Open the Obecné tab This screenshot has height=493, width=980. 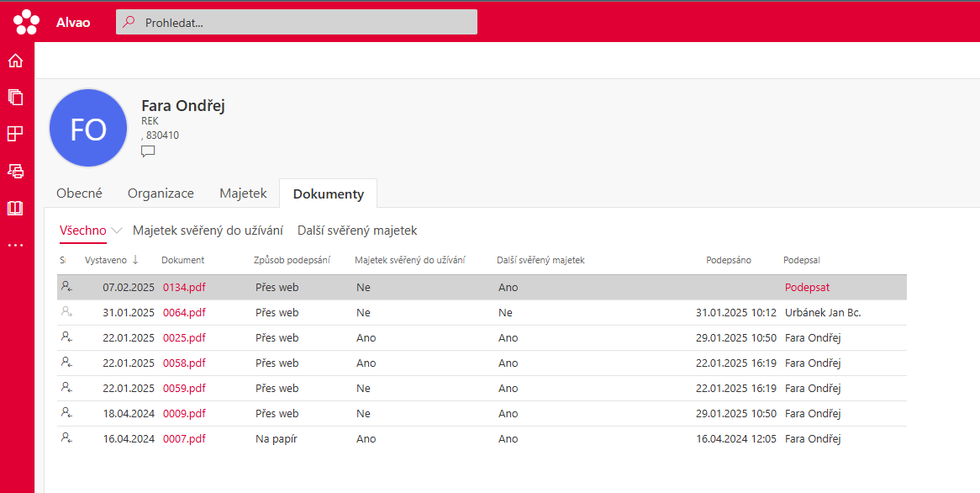[x=79, y=193]
